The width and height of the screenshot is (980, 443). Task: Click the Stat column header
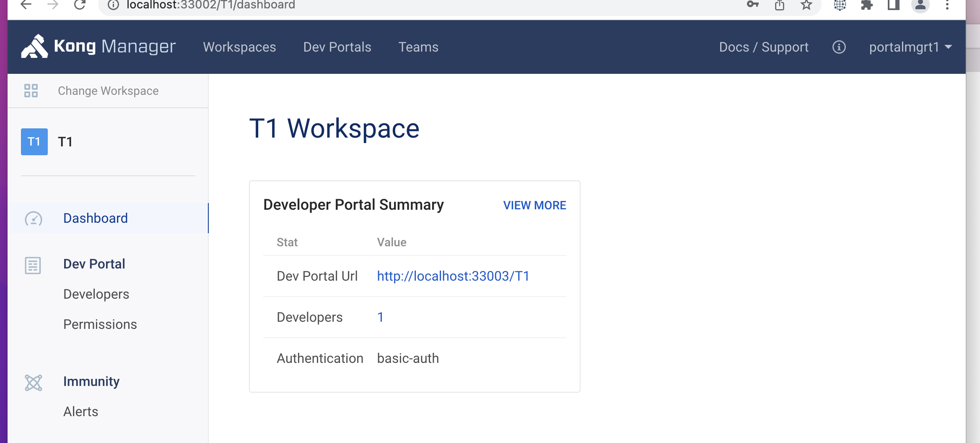(287, 242)
